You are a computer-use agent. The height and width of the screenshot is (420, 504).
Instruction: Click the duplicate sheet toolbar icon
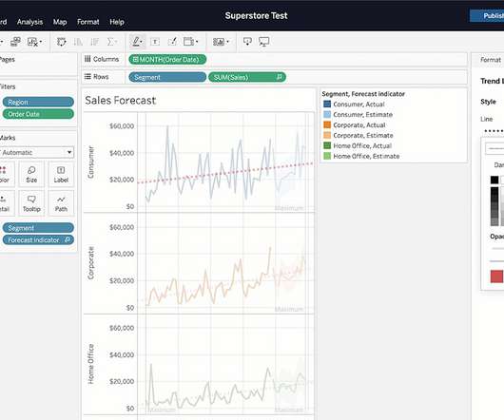coord(15,42)
